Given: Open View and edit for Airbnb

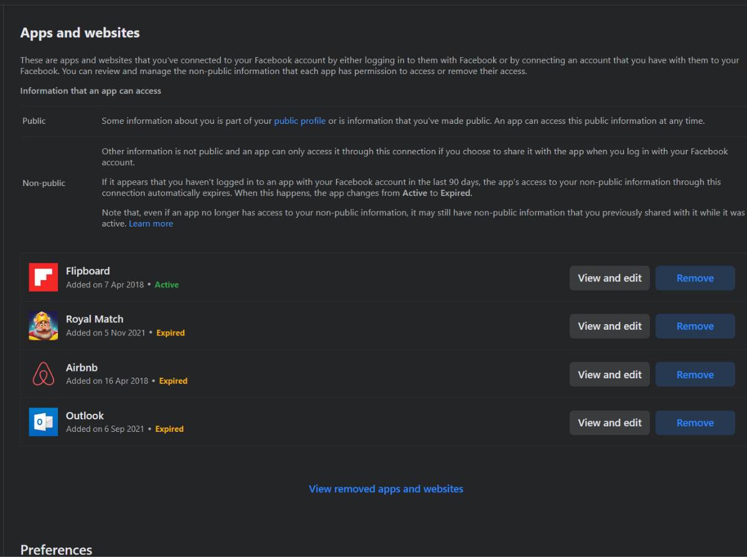Looking at the screenshot, I should tap(609, 375).
